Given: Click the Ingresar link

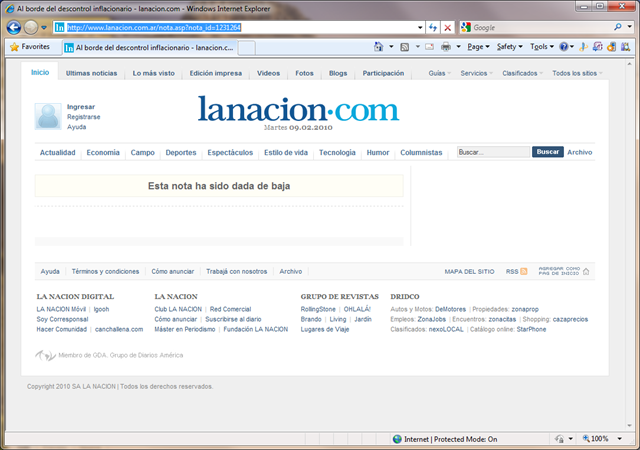Looking at the screenshot, I should [81, 107].
